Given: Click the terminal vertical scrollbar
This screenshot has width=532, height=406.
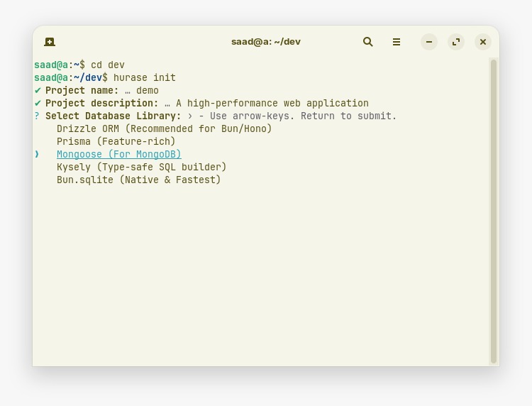Looking at the screenshot, I should point(494,211).
